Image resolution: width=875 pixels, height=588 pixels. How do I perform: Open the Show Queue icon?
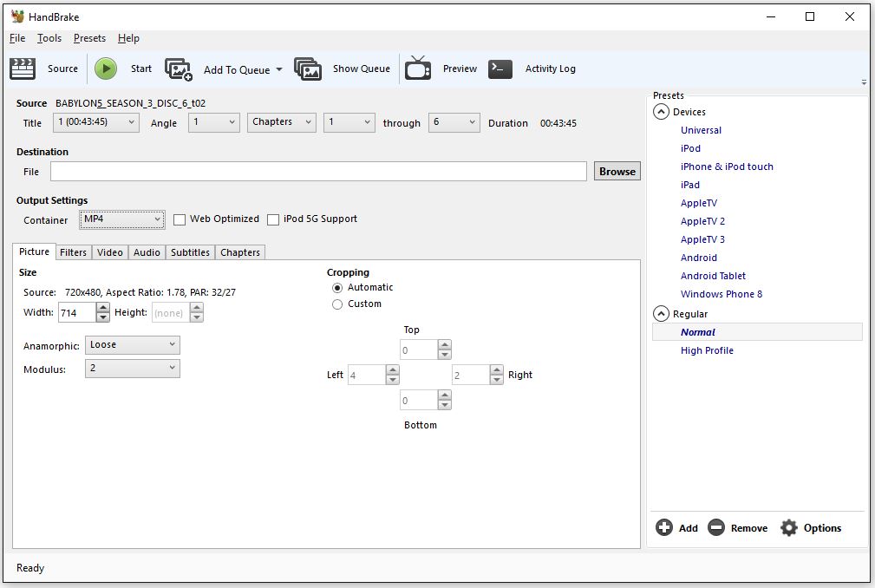pyautogui.click(x=308, y=69)
